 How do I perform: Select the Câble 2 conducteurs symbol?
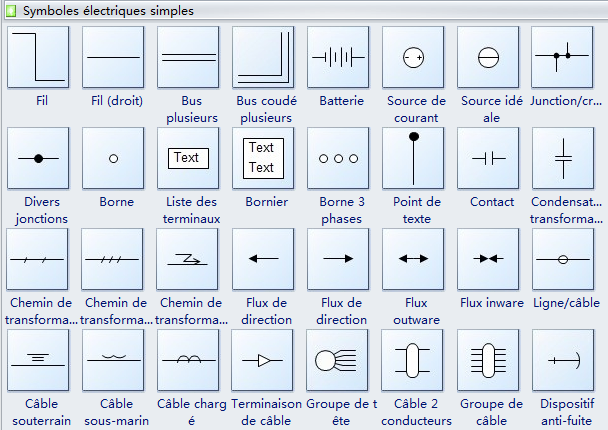413,360
